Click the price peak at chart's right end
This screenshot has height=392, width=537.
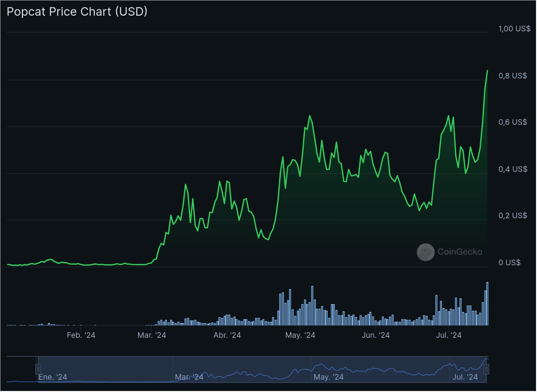tap(487, 71)
